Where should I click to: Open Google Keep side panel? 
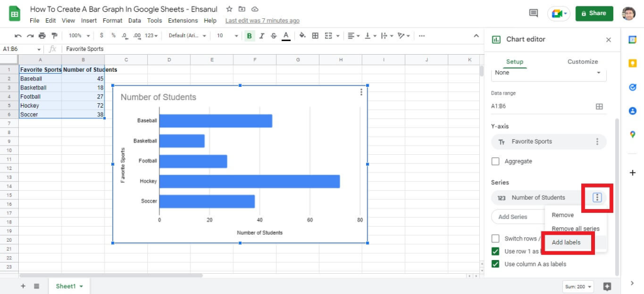633,64
